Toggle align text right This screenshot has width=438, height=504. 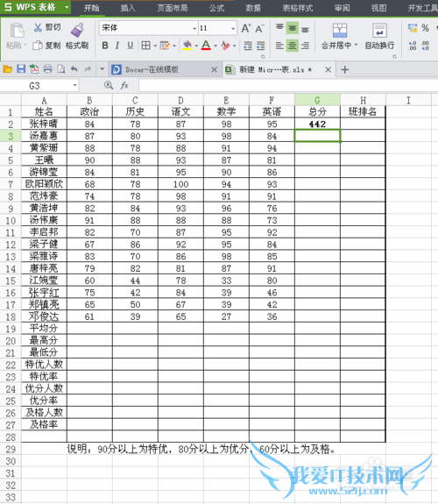305,46
